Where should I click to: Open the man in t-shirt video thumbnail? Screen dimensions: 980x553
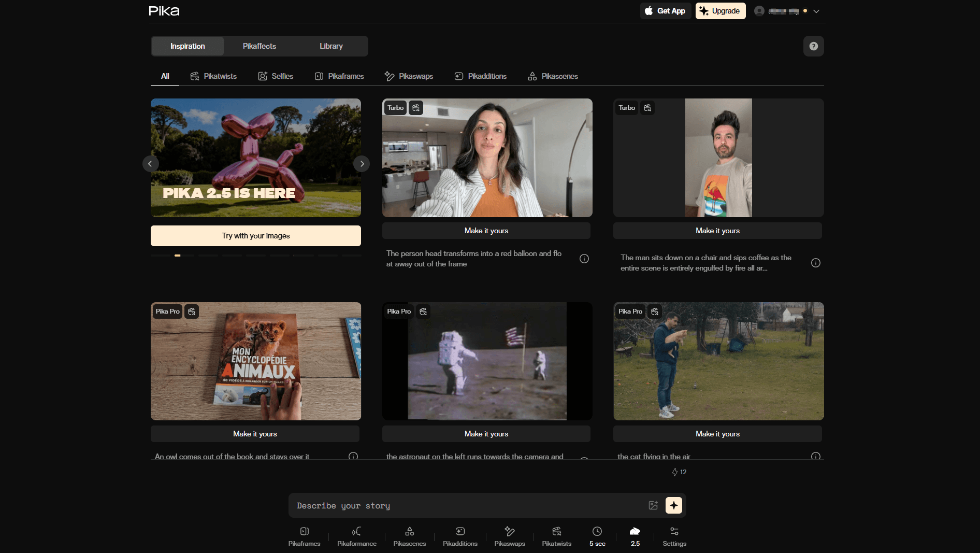[718, 158]
